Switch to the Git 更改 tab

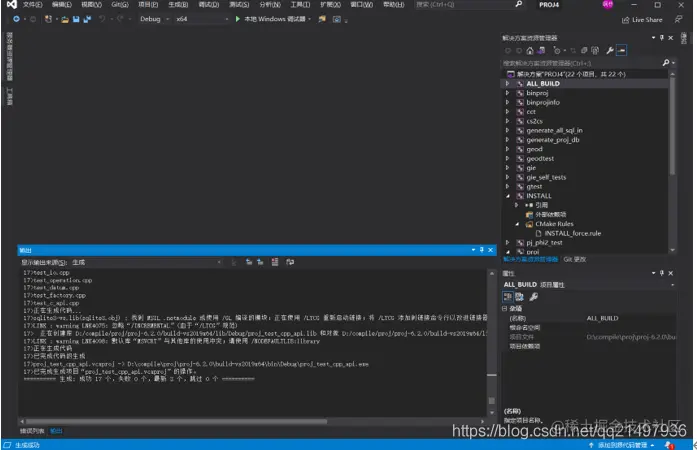[x=575, y=259]
